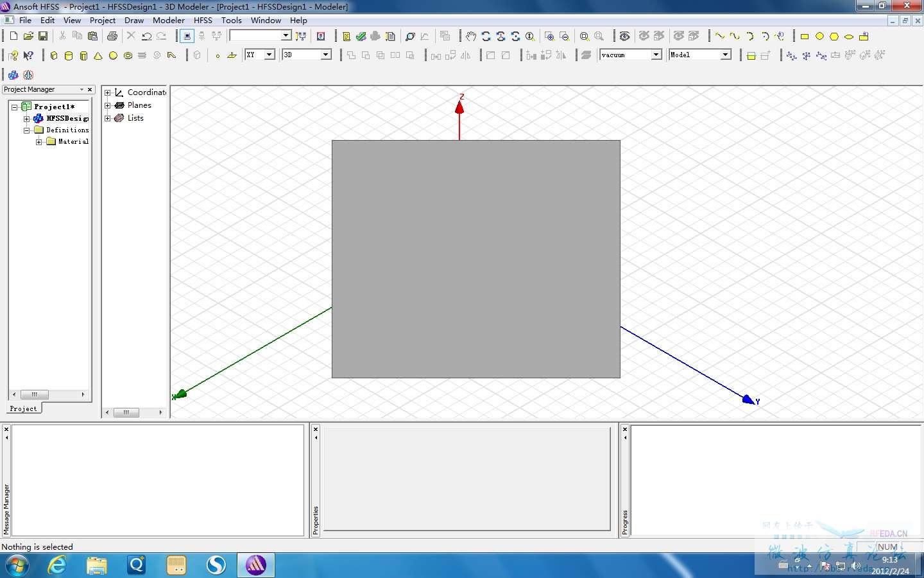Click the Print icon in toolbar

(x=112, y=37)
